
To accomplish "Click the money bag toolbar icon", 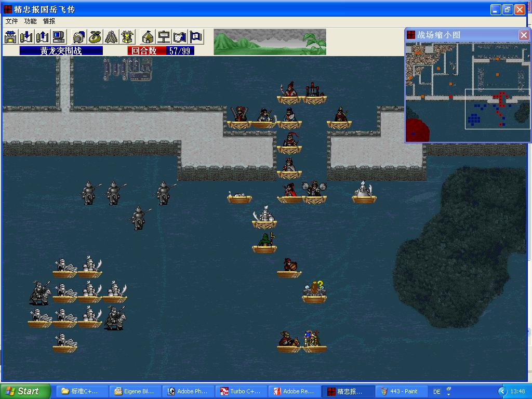I will [95, 37].
